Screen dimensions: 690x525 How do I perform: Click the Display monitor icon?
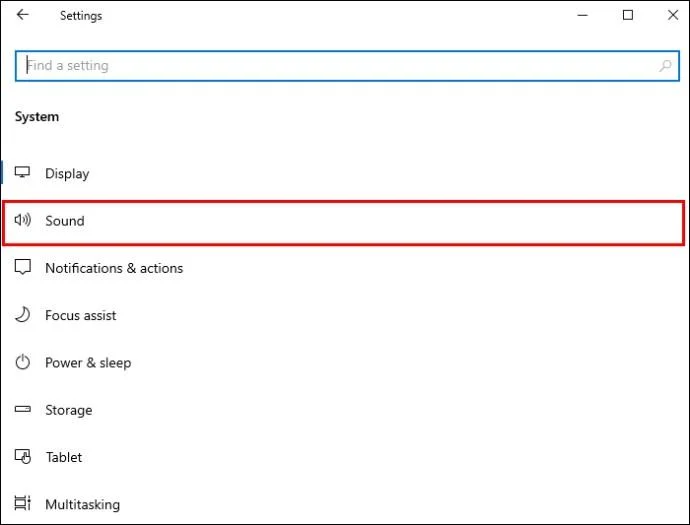tap(23, 173)
